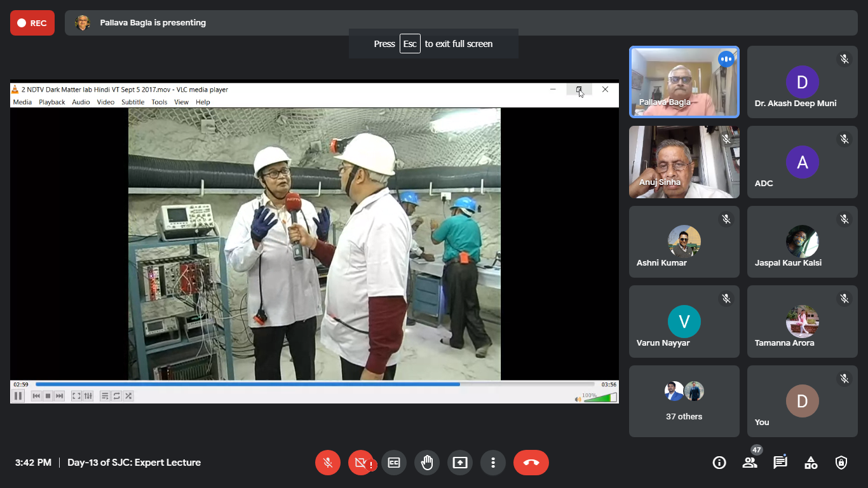The width and height of the screenshot is (868, 488).
Task: Toggle VLC loop mode button
Action: 117,396
